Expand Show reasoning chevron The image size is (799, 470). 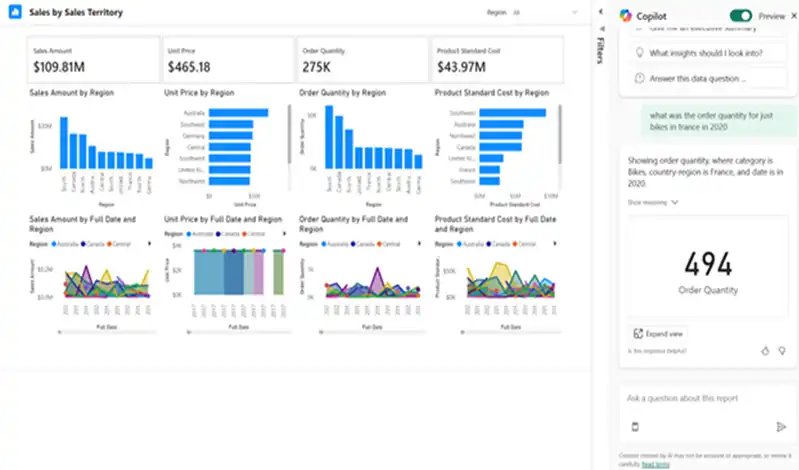(x=675, y=202)
